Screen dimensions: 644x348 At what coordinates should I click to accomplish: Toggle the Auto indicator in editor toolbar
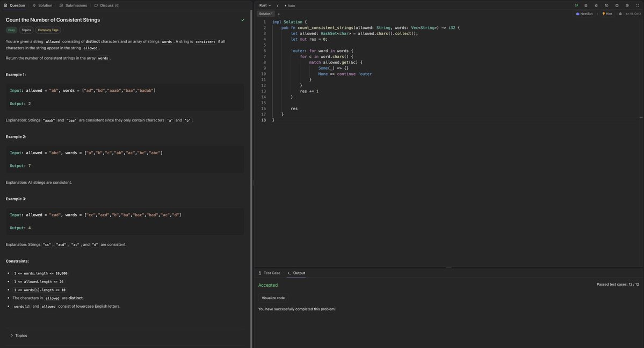[290, 5]
